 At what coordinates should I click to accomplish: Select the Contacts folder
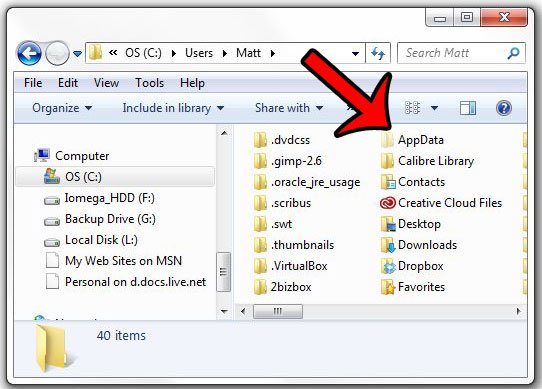(413, 182)
